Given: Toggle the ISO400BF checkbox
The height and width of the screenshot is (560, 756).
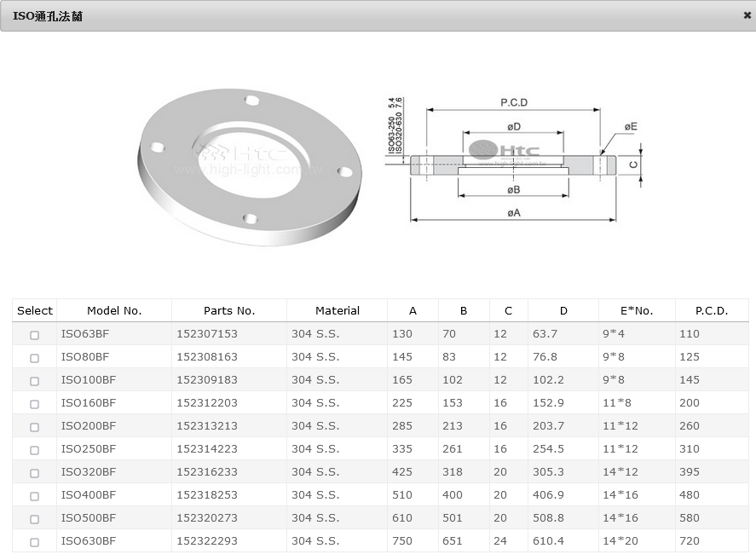Looking at the screenshot, I should 35,496.
